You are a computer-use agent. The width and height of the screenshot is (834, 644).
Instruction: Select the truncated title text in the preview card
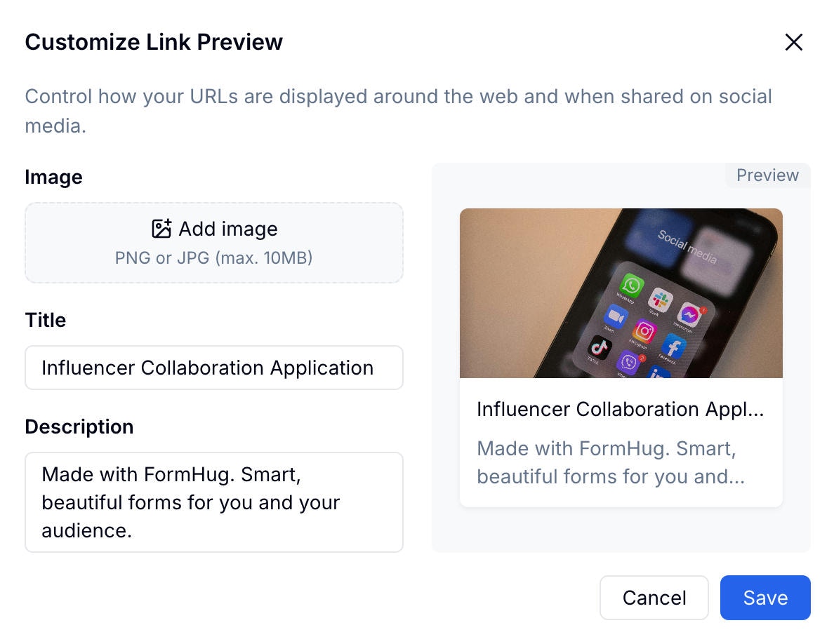621,409
